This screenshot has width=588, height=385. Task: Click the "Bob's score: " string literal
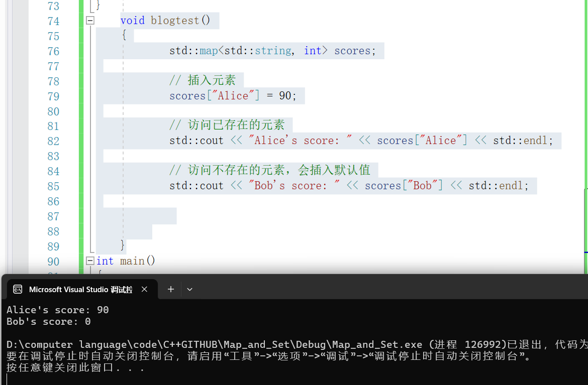(294, 185)
